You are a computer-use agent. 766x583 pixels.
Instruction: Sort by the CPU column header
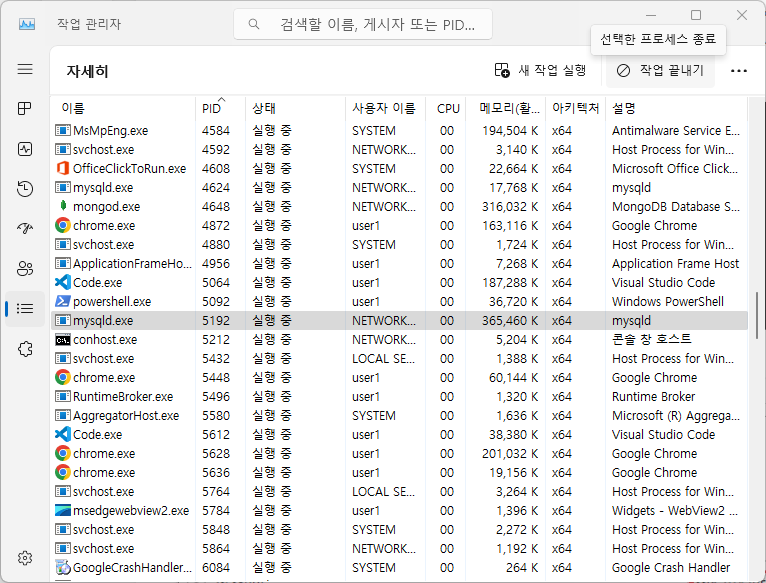446,108
